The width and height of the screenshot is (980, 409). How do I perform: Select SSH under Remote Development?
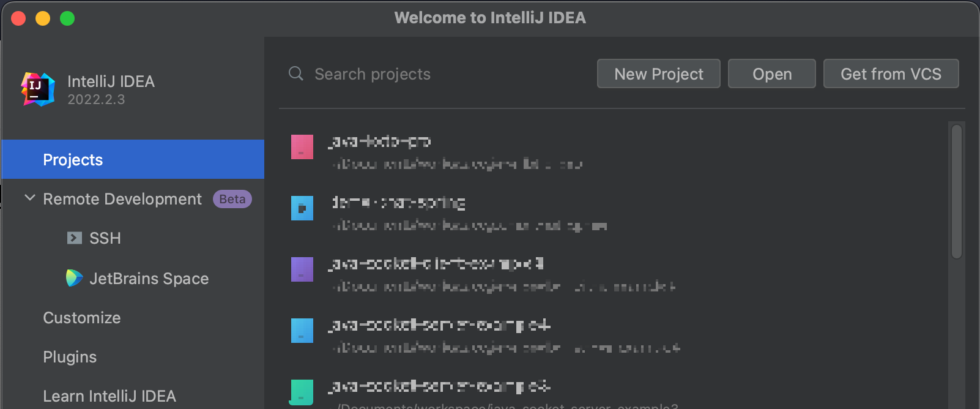[105, 238]
